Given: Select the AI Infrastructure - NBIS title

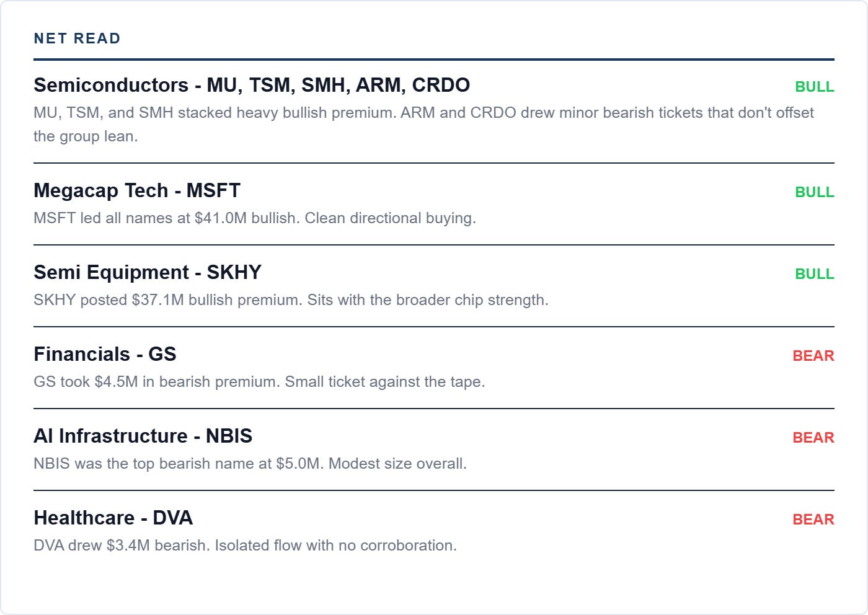Looking at the screenshot, I should tap(143, 436).
